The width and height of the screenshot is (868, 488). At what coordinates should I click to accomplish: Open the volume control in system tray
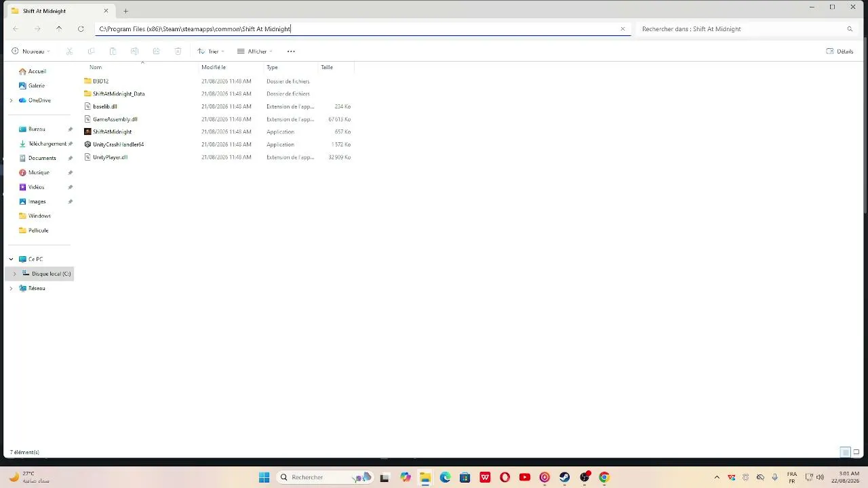coord(820,477)
